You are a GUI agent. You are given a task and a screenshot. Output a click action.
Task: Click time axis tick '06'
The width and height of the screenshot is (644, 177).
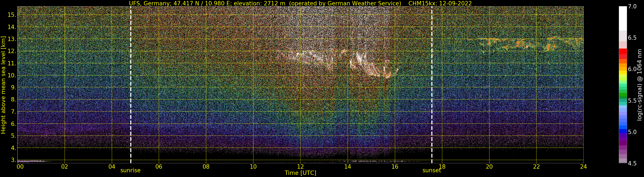[159, 167]
